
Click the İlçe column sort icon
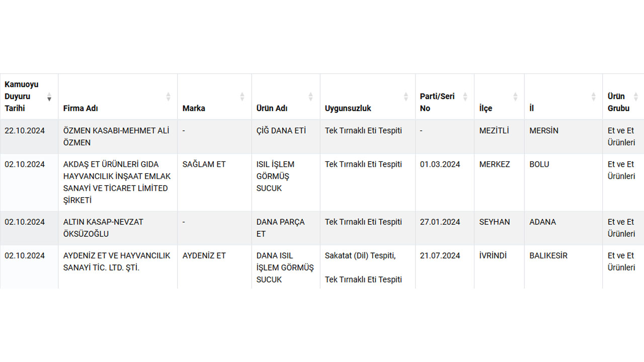click(x=515, y=97)
